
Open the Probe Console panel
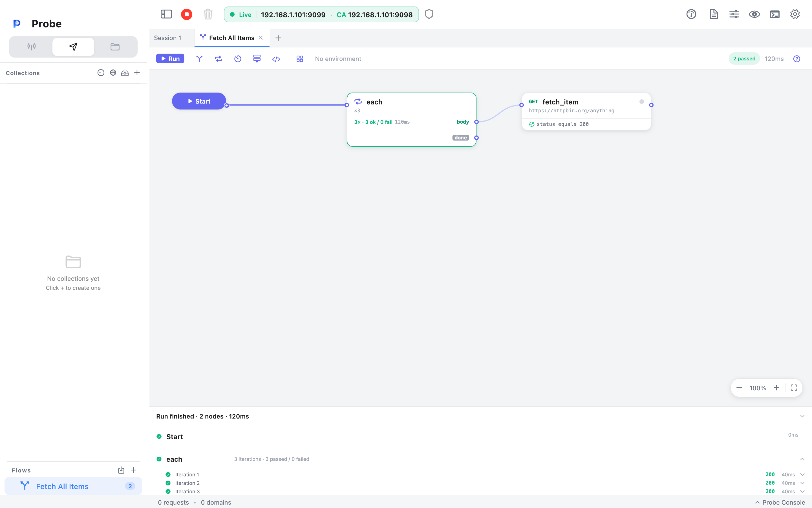(x=780, y=502)
